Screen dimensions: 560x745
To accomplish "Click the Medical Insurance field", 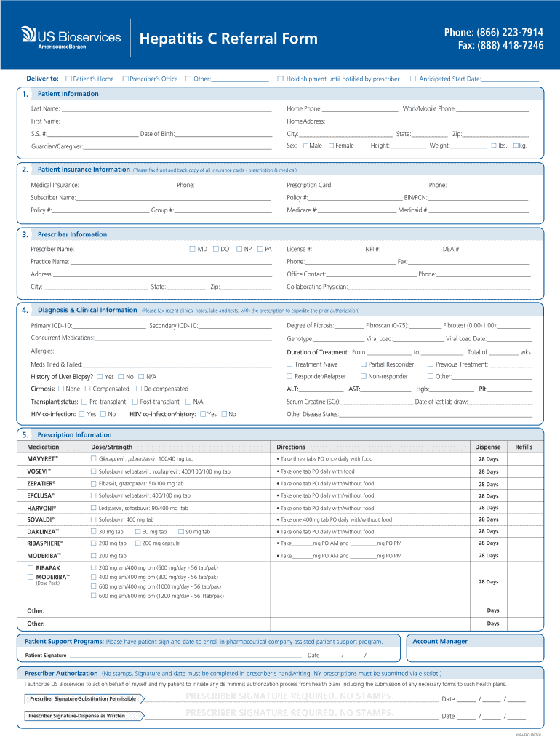I will pos(127,185).
